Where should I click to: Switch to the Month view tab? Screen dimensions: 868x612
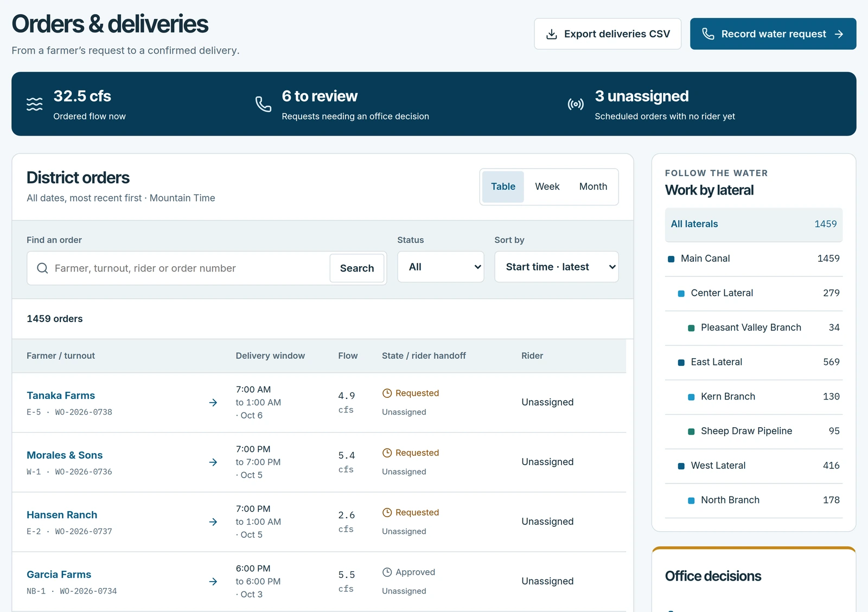[x=593, y=186]
